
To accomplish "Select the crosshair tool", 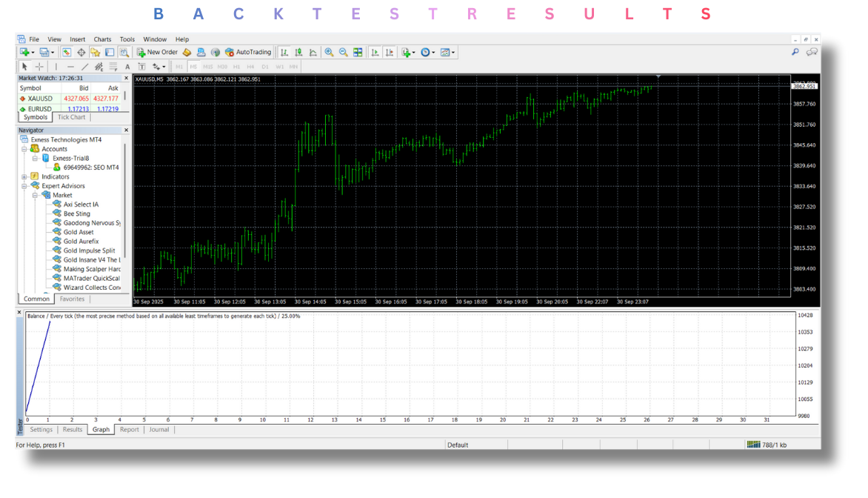I will 39,67.
